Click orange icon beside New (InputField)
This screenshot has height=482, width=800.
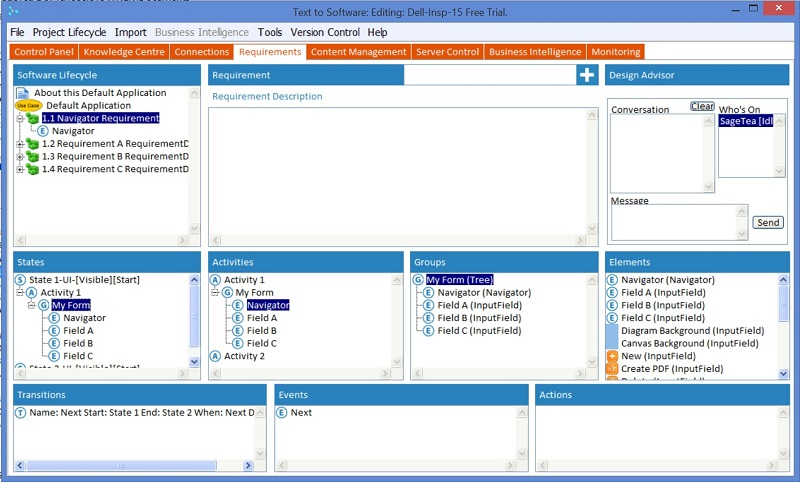click(x=612, y=356)
